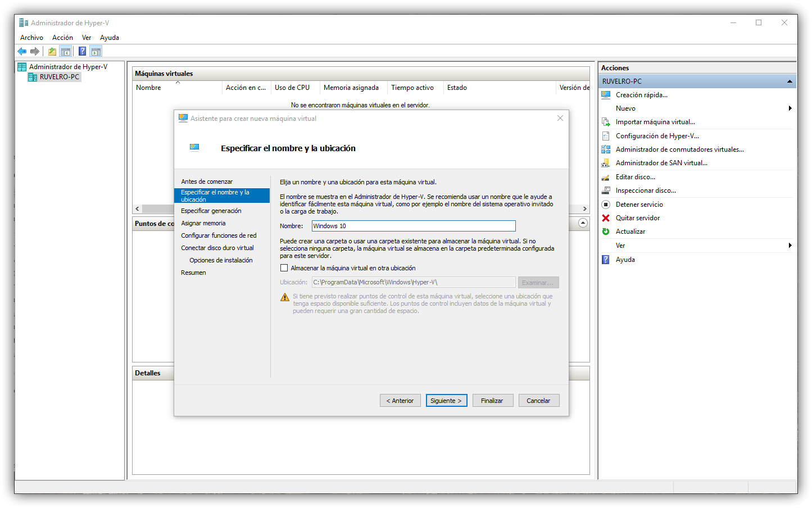Click the Ubicación path field
Screen dimensions: 812x508
(x=414, y=282)
